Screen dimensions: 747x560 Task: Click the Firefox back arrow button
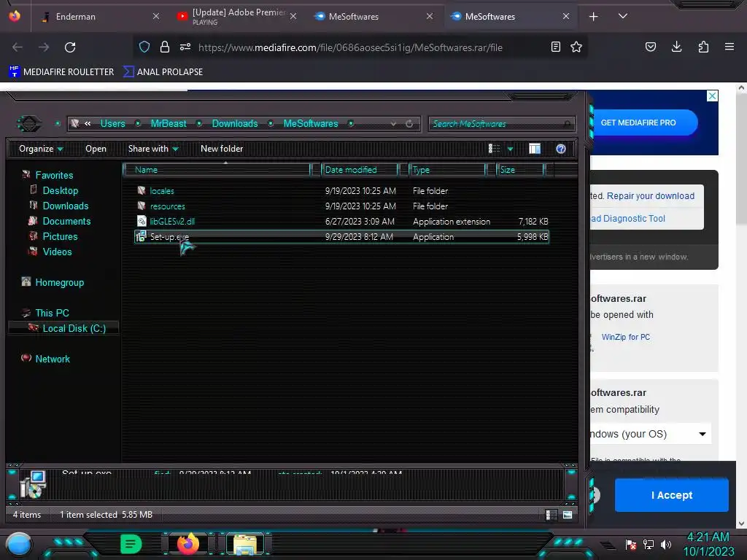[18, 47]
